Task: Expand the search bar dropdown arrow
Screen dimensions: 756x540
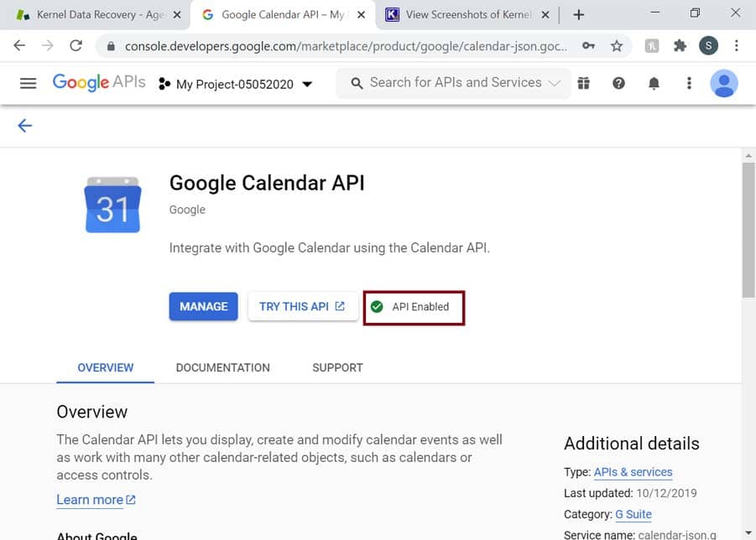Action: (554, 83)
